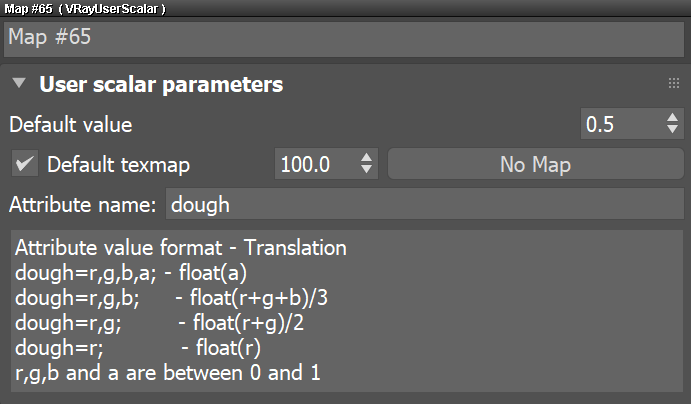
Task: Click the Attribute name label
Action: click(82, 205)
